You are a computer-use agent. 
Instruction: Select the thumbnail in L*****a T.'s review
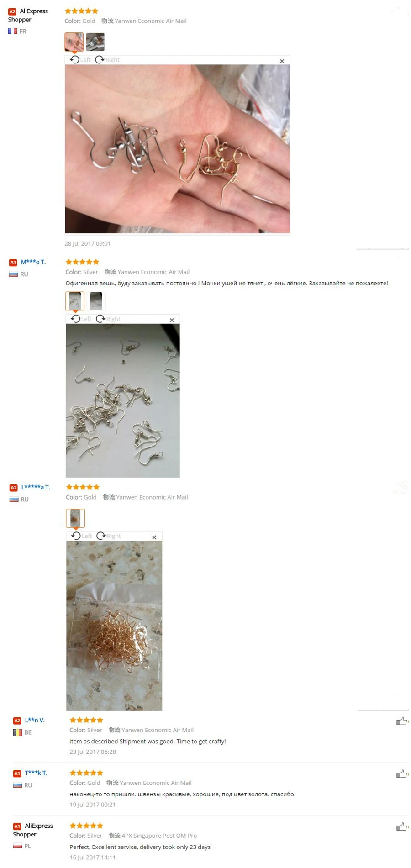click(75, 518)
